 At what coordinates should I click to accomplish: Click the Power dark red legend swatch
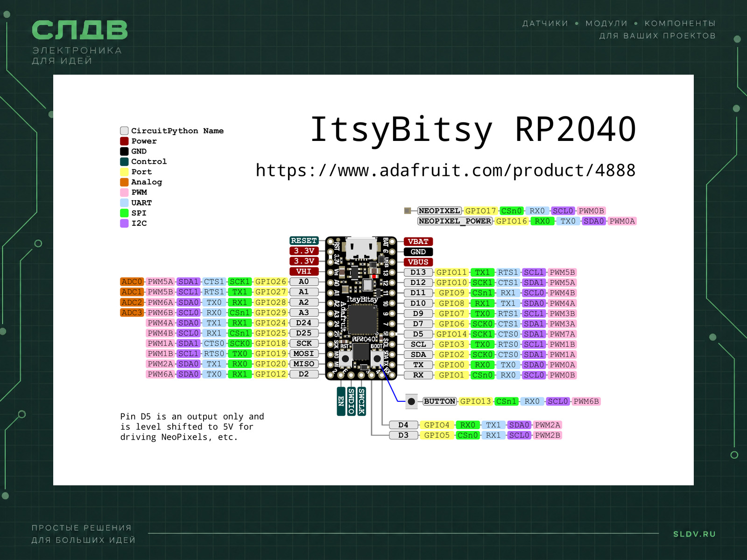point(124,141)
